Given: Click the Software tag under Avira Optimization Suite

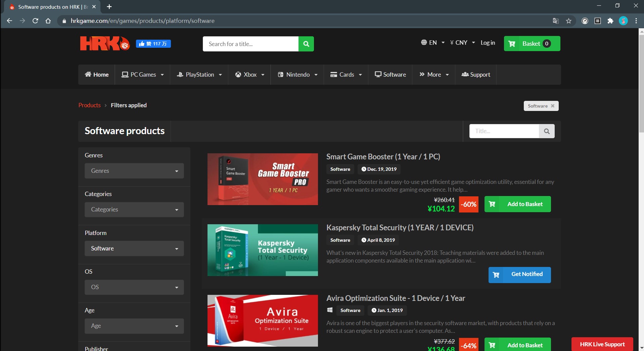Looking at the screenshot, I should pyautogui.click(x=350, y=310).
